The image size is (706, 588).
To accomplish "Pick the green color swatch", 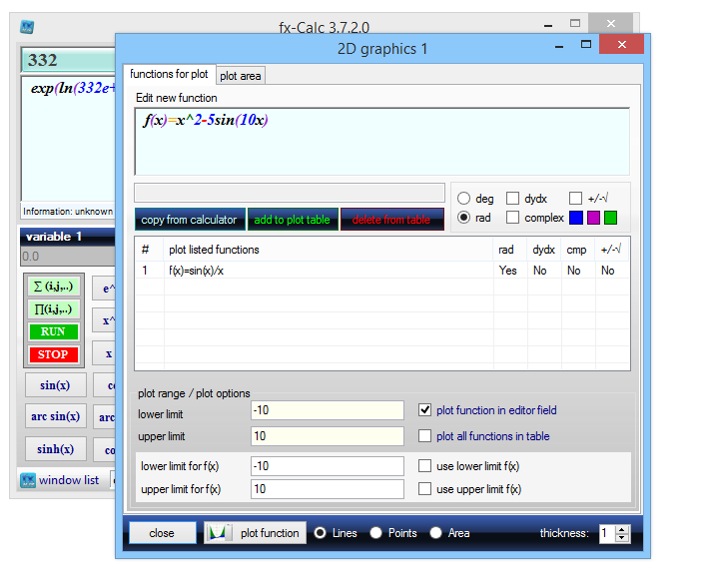I will pos(610,218).
